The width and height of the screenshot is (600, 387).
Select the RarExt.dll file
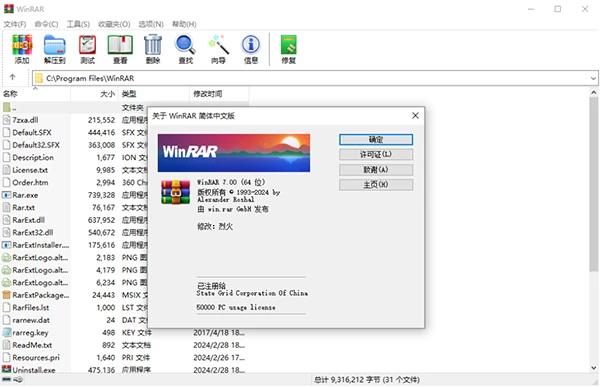(28, 220)
